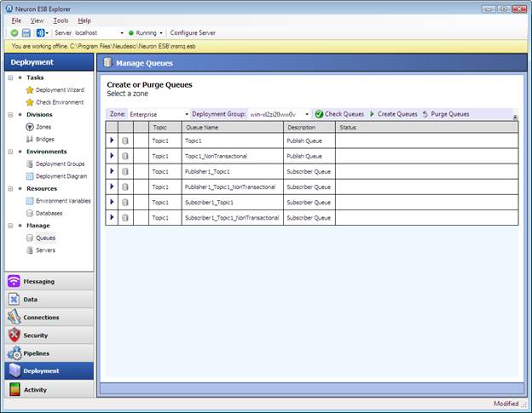Click Check Queues button

pyautogui.click(x=339, y=114)
